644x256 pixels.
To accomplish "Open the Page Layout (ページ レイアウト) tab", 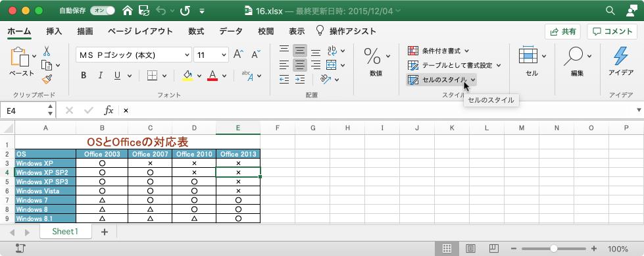I will 140,31.
